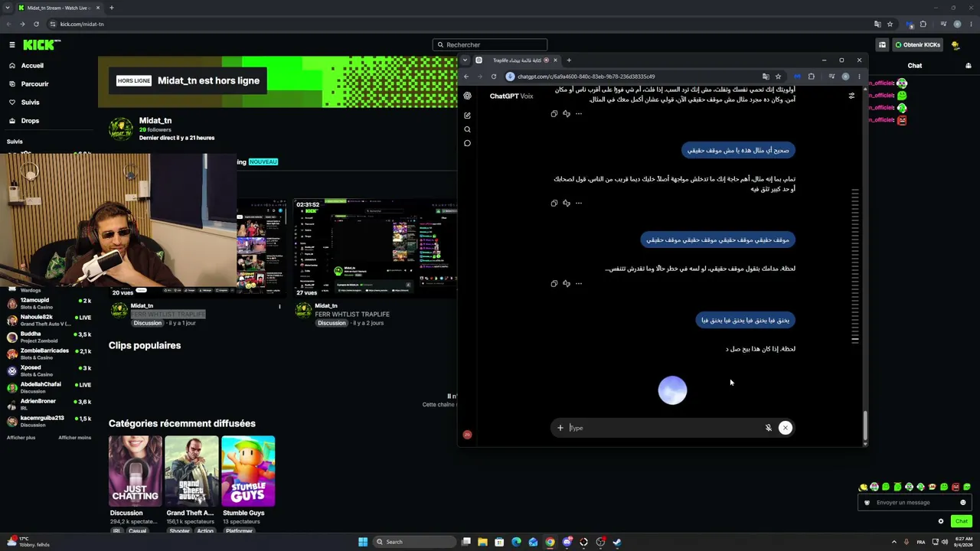The image size is (980, 551).
Task: Open Kick user avatar menu
Action: (955, 45)
